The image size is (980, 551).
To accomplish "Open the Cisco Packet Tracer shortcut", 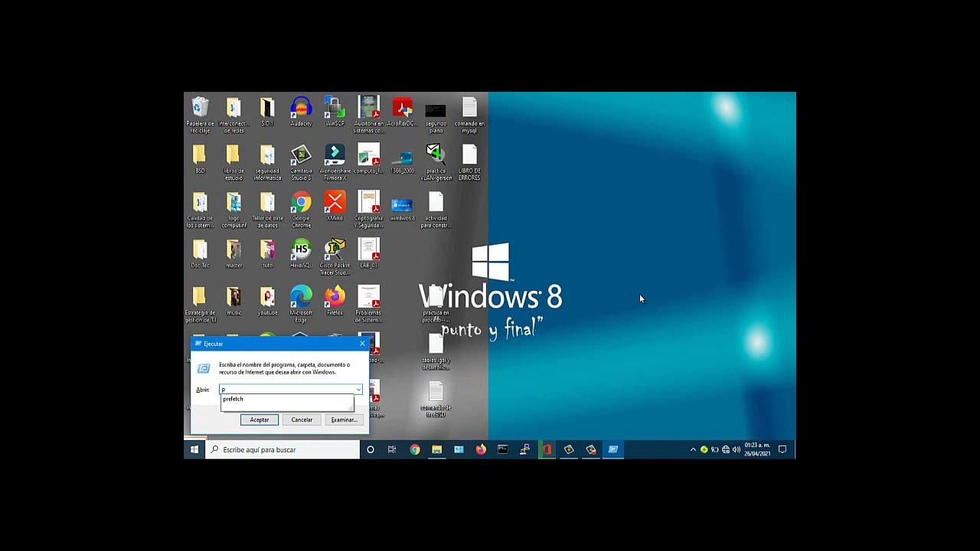I will [335, 257].
